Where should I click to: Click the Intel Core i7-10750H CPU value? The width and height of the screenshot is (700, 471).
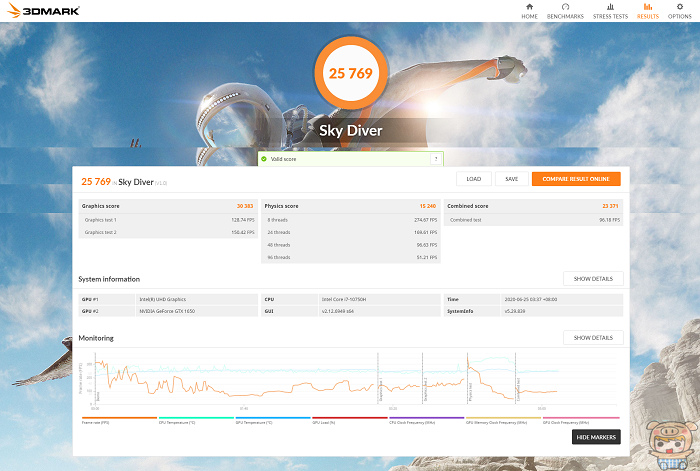(344, 299)
